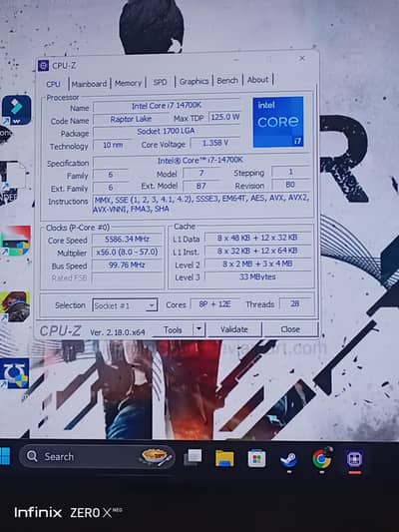Click the Technology value 10 nm
Image resolution: width=399 pixels, height=532 pixels.
click(113, 145)
